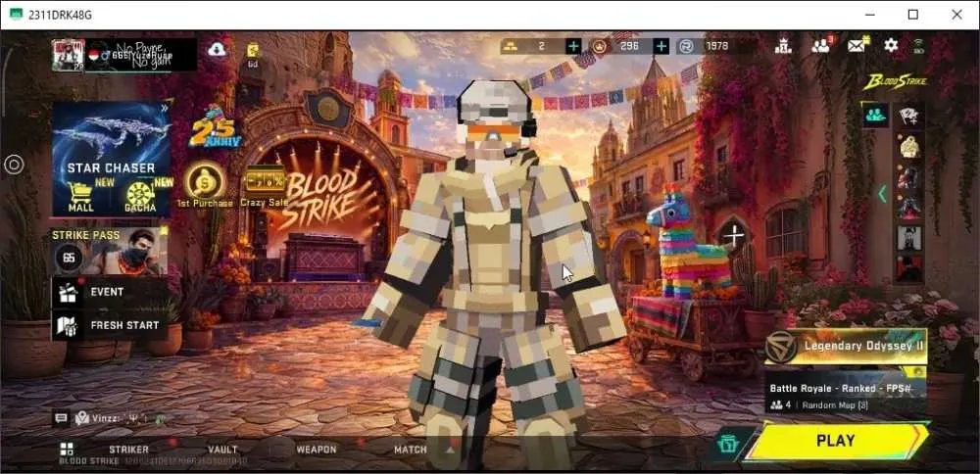This screenshot has height=474, width=980.
Task: Open game settings gear icon
Action: point(891,45)
